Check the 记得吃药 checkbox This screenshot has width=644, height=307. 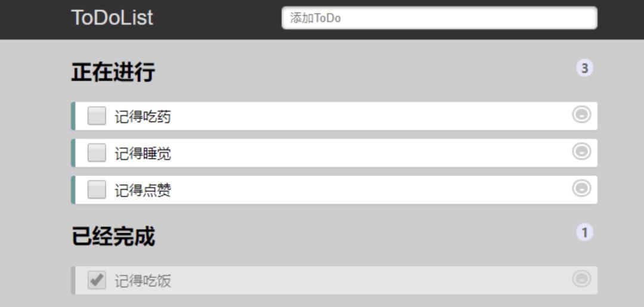(x=97, y=116)
